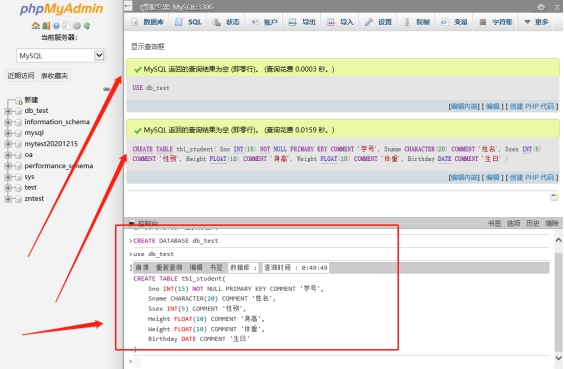Click the db_test database icon
Screen dimensions: 564x369
tap(18, 111)
